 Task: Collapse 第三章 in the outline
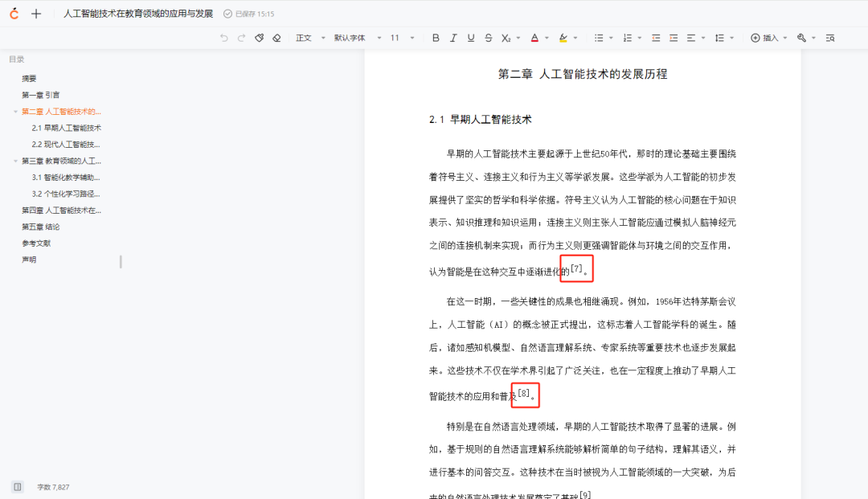[x=14, y=160]
